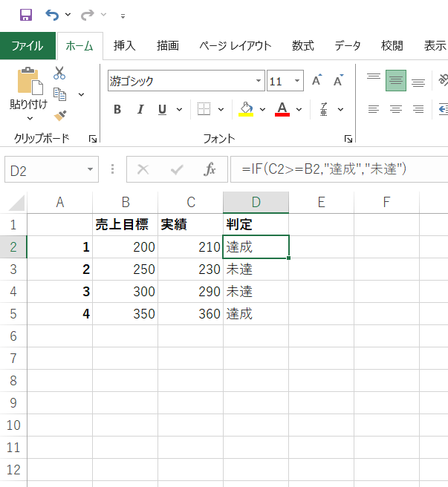Open the フォント dialog launcher
Image resolution: width=448 pixels, height=487 pixels.
348,139
